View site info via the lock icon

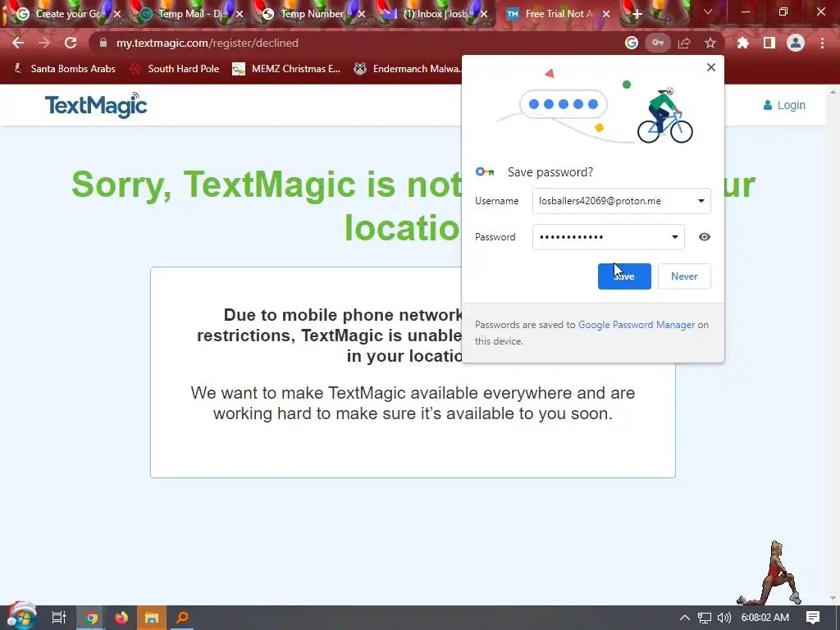click(x=103, y=43)
